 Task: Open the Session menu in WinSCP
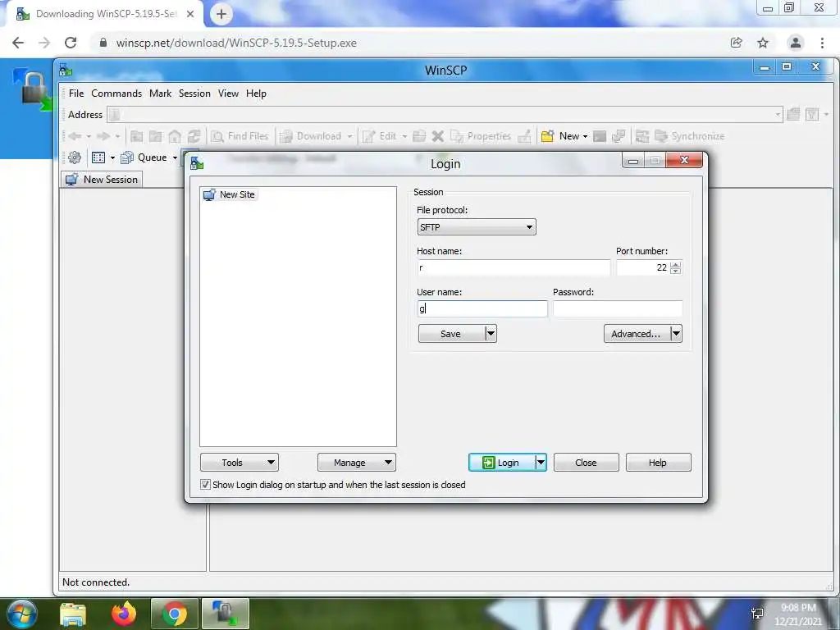tap(194, 94)
